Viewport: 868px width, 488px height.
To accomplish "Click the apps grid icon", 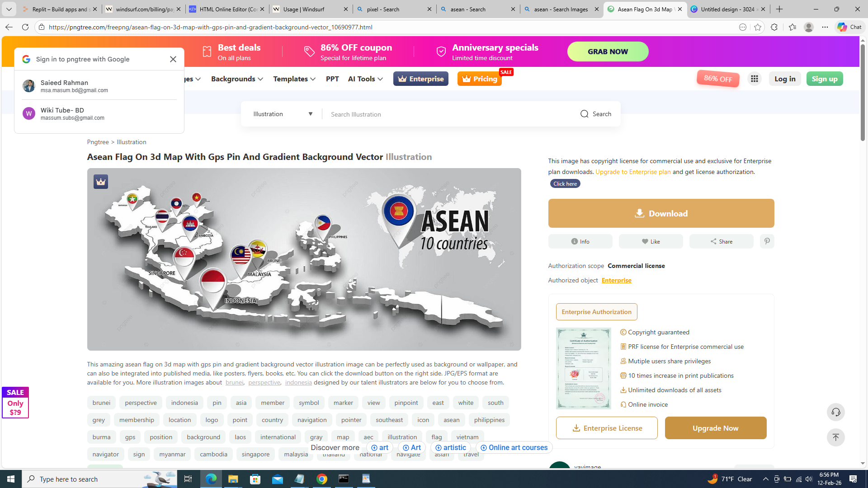I will [754, 79].
